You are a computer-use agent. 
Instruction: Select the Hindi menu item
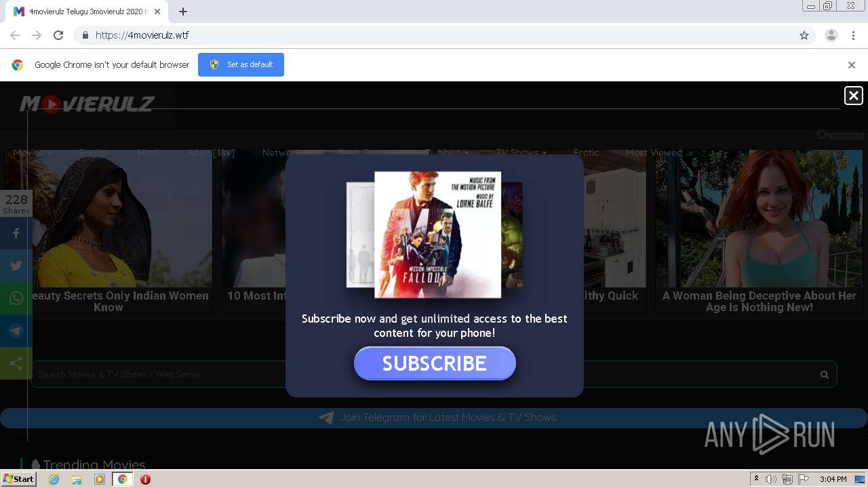pos(149,152)
